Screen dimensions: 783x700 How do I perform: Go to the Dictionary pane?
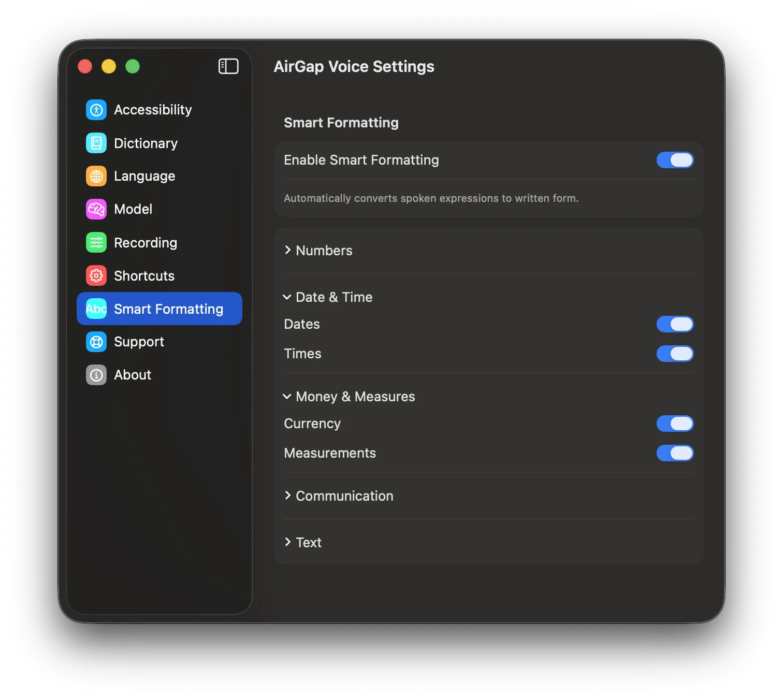point(160,143)
